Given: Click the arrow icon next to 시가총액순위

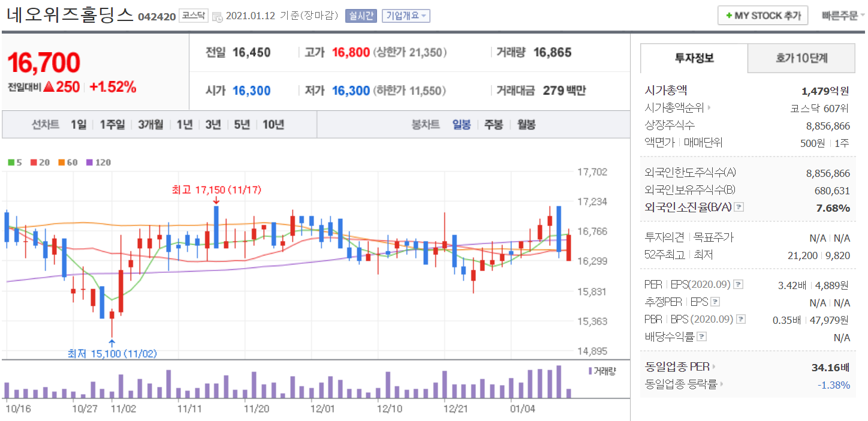Looking at the screenshot, I should click(710, 108).
